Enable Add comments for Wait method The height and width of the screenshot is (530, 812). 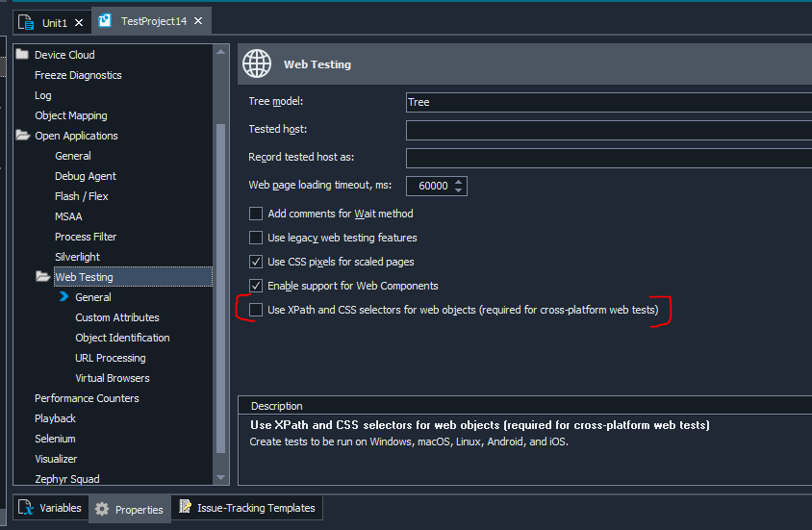[x=256, y=214]
